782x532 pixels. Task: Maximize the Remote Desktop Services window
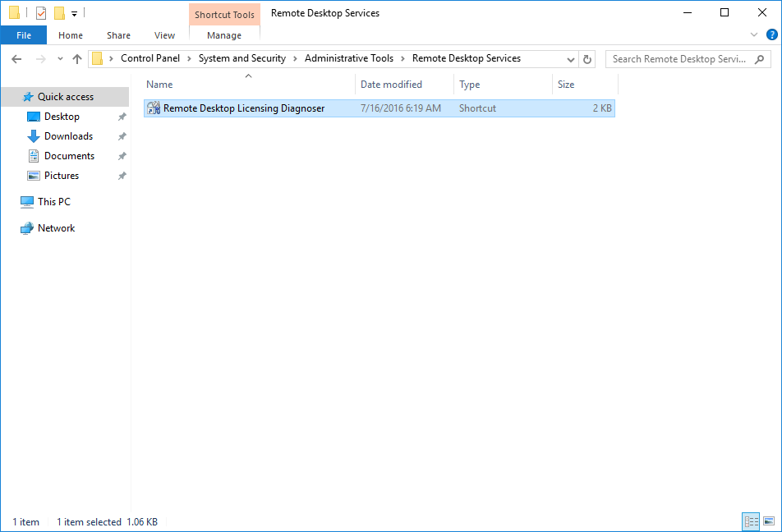(x=724, y=13)
